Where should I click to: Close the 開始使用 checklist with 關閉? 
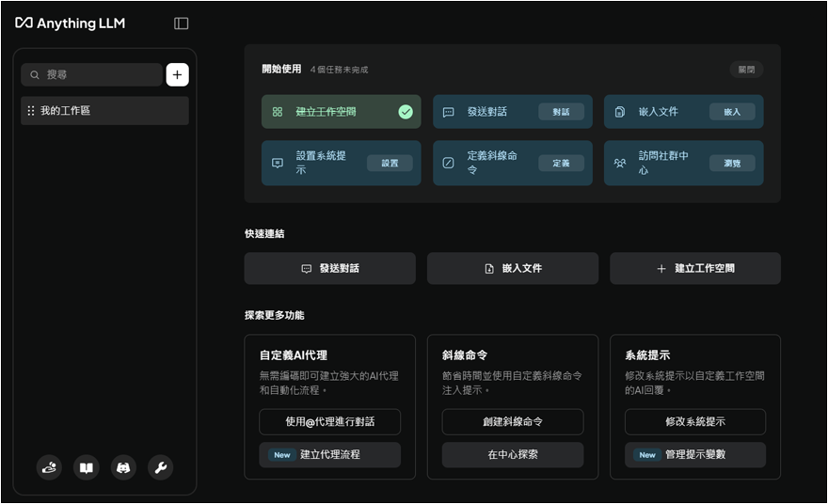coord(745,70)
